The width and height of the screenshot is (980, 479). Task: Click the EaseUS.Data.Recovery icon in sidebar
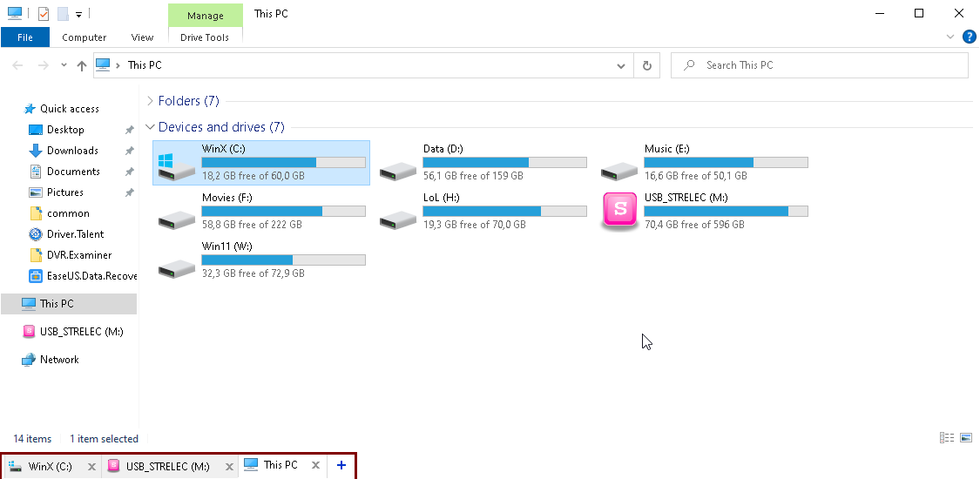[36, 275]
